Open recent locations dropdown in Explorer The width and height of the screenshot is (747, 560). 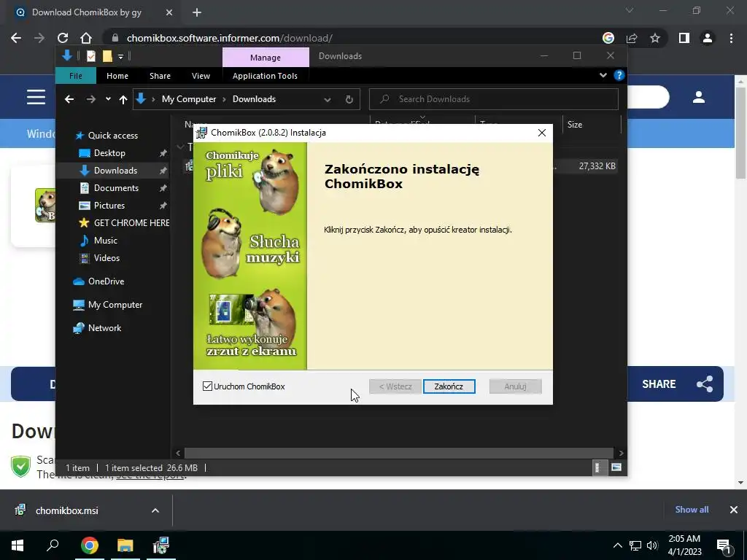108,99
